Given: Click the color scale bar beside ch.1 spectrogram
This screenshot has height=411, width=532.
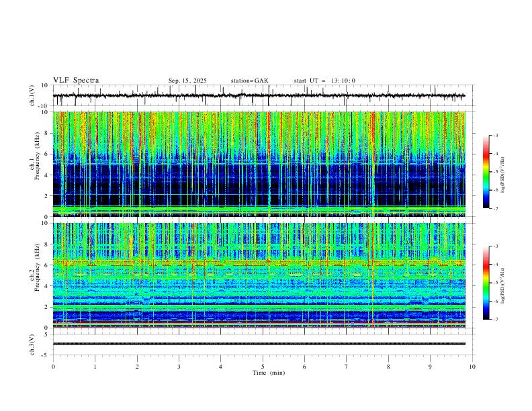Looking at the screenshot, I should (486, 172).
